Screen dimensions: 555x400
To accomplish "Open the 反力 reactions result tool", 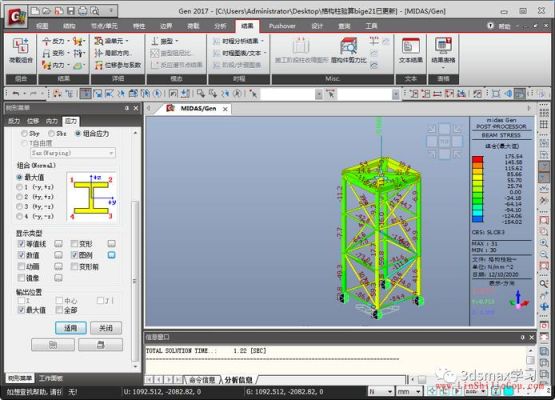I will [x=54, y=41].
